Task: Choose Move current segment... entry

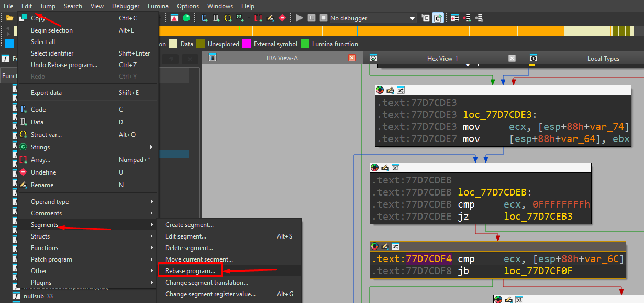Action: coord(229,259)
